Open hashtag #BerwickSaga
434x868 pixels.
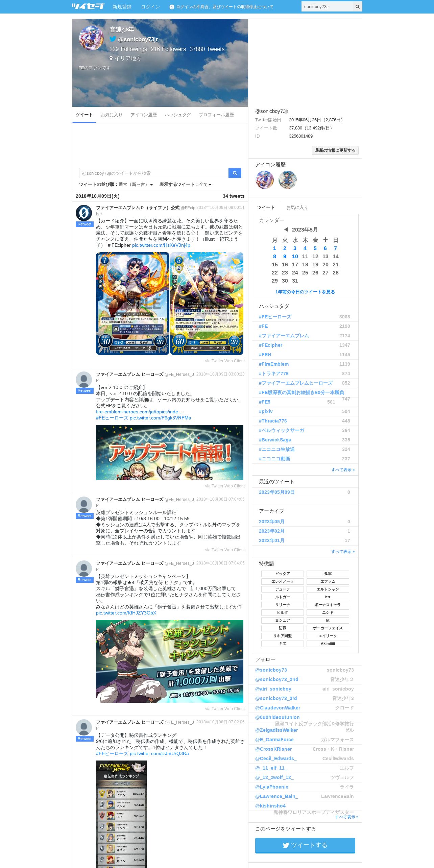coord(275,440)
